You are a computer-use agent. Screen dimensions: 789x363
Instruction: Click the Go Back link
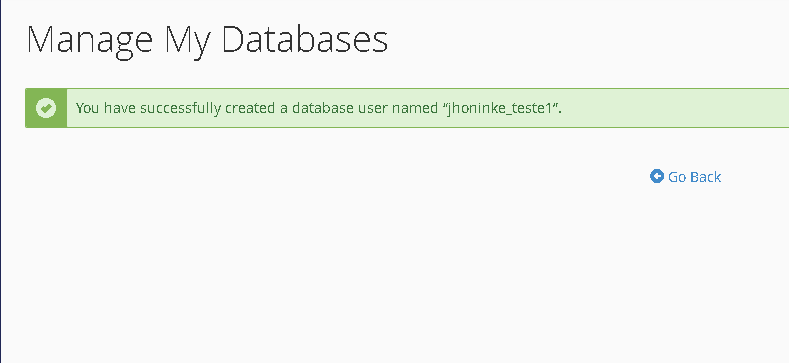click(685, 177)
